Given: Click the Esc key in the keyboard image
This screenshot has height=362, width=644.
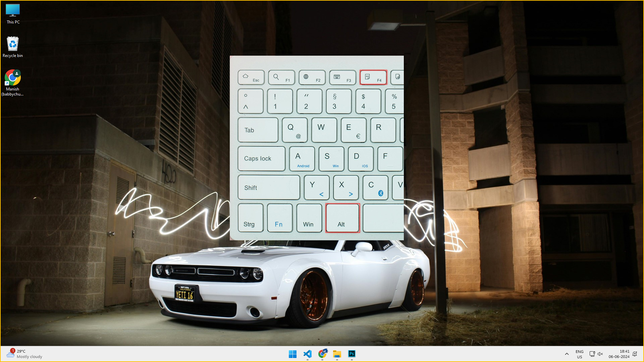Looking at the screenshot, I should [251, 77].
